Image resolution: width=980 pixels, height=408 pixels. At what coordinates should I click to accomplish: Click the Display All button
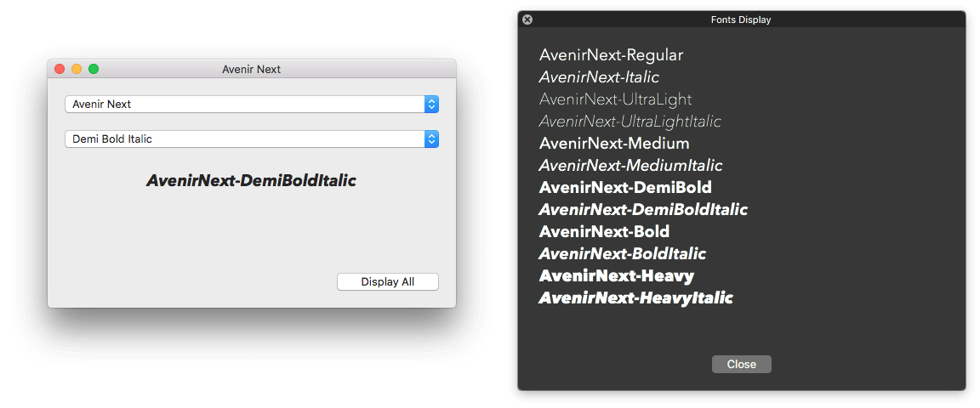point(387,281)
